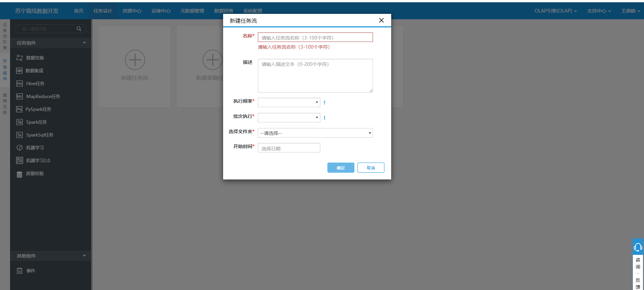
Task: Click the 机器学习 cube icon
Action: [20, 148]
